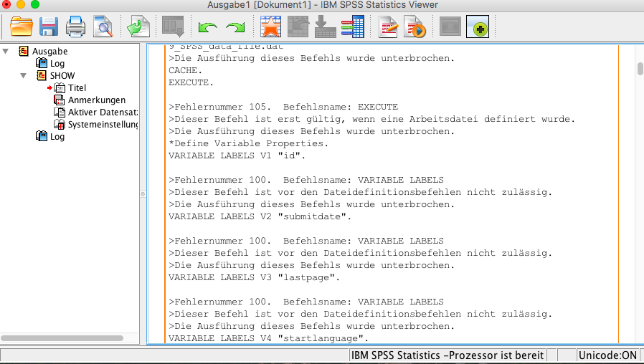Undo the last action with the green arrow

tap(208, 27)
